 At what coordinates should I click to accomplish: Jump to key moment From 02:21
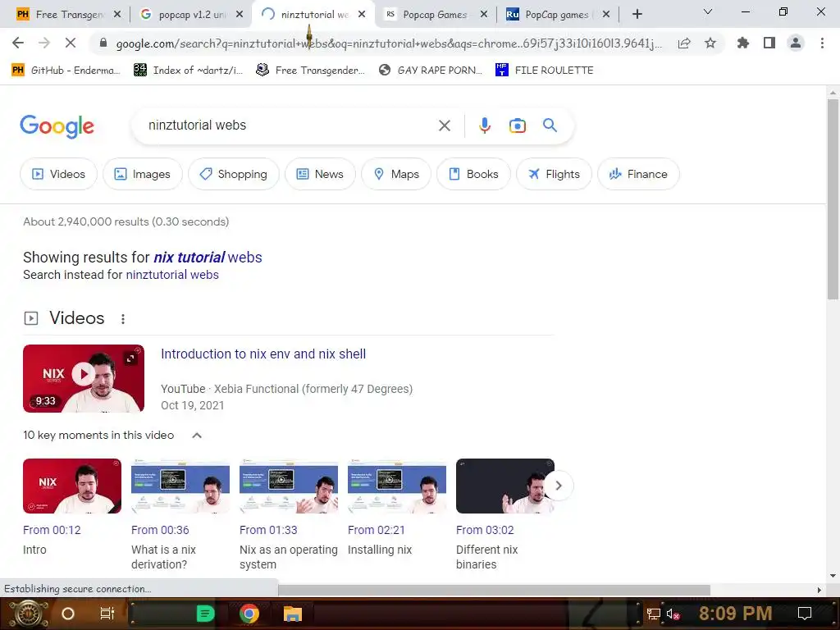point(376,530)
